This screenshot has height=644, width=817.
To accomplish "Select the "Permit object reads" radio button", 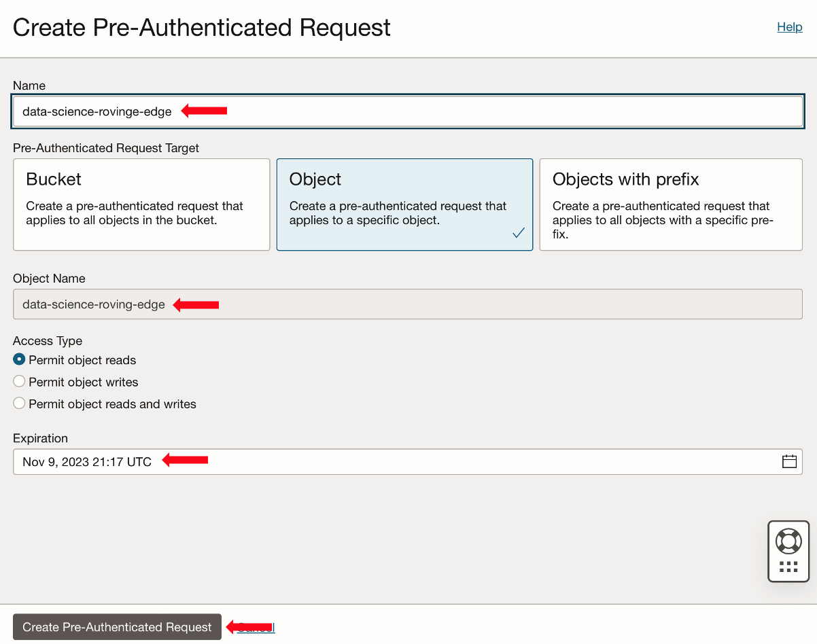I will (19, 360).
